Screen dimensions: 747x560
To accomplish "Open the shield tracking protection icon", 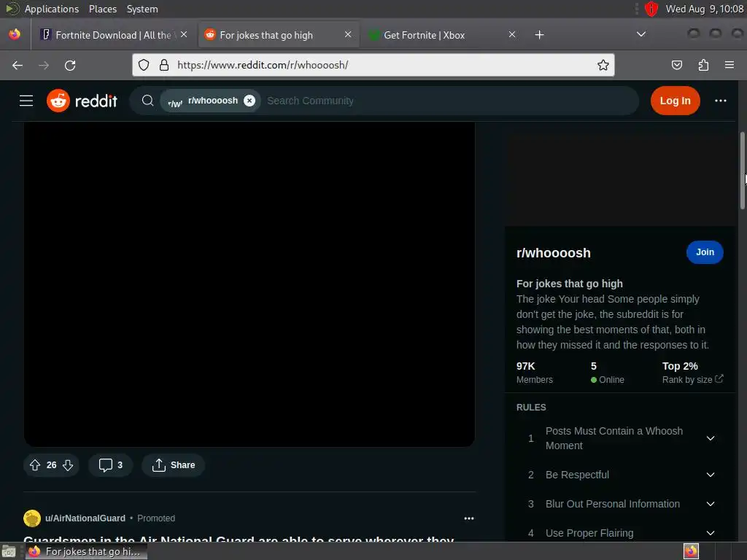I will tap(144, 65).
